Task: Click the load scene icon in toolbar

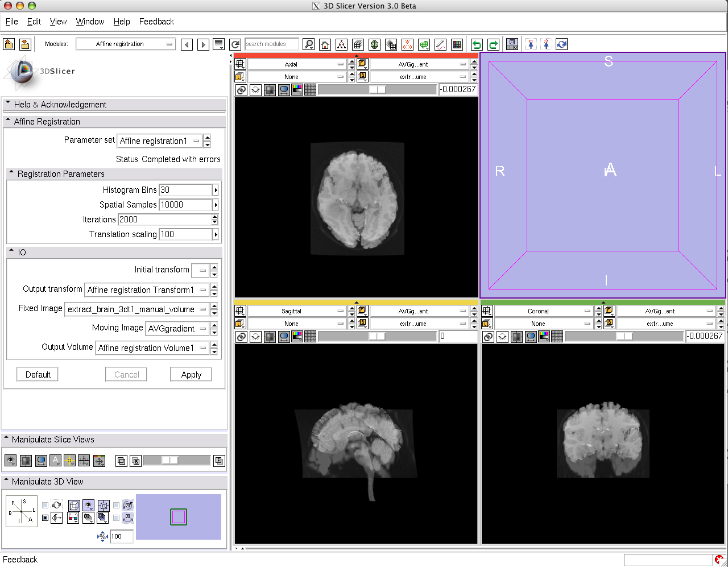Action: click(x=9, y=44)
